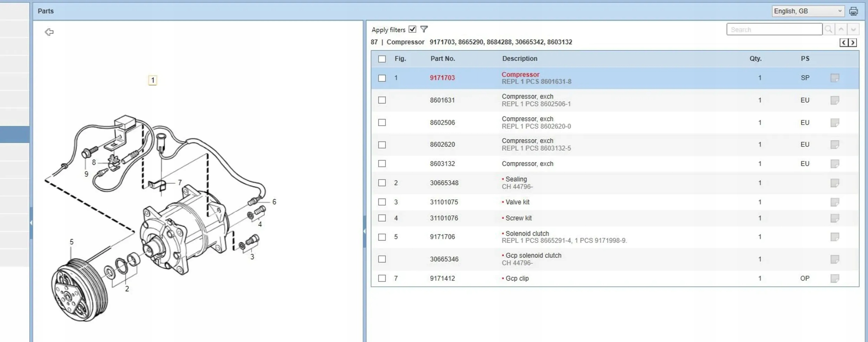Click callout 5 on clutch pulley diagram
The width and height of the screenshot is (868, 342).
coord(72,242)
